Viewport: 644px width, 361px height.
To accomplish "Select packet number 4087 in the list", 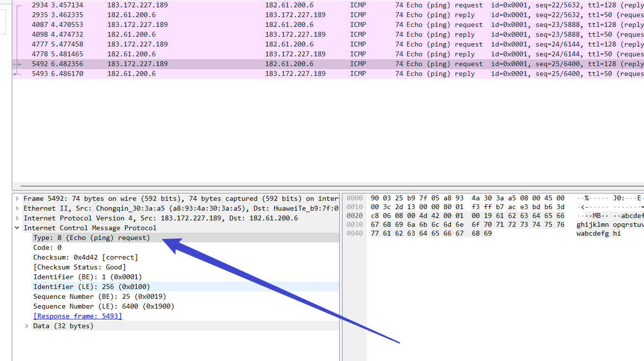I will point(328,24).
